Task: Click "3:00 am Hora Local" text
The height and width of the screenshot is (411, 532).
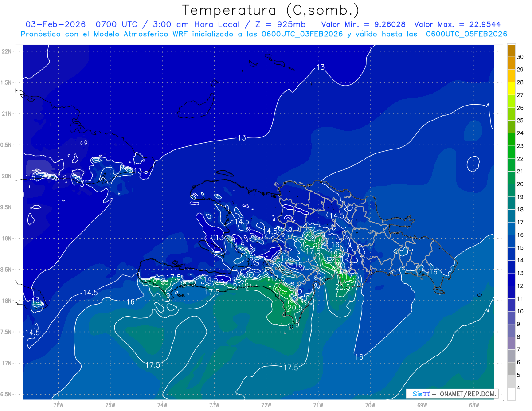Action: click(196, 24)
